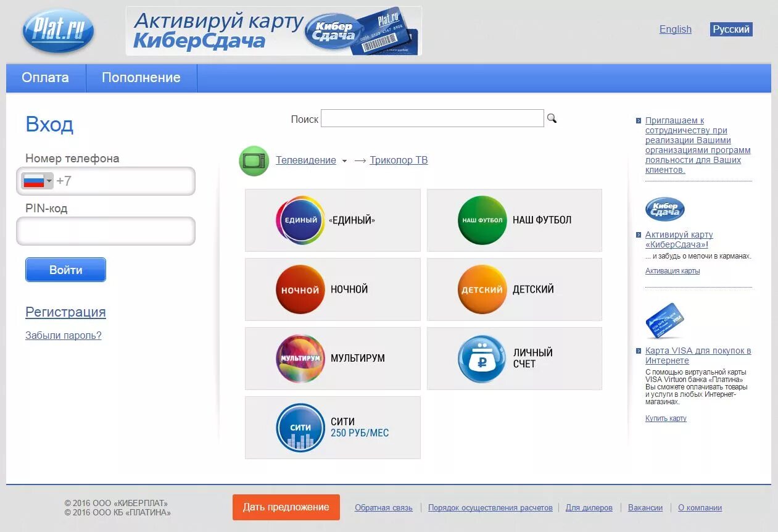Open the Обратная связь footer link
This screenshot has width=778, height=532.
tap(384, 508)
